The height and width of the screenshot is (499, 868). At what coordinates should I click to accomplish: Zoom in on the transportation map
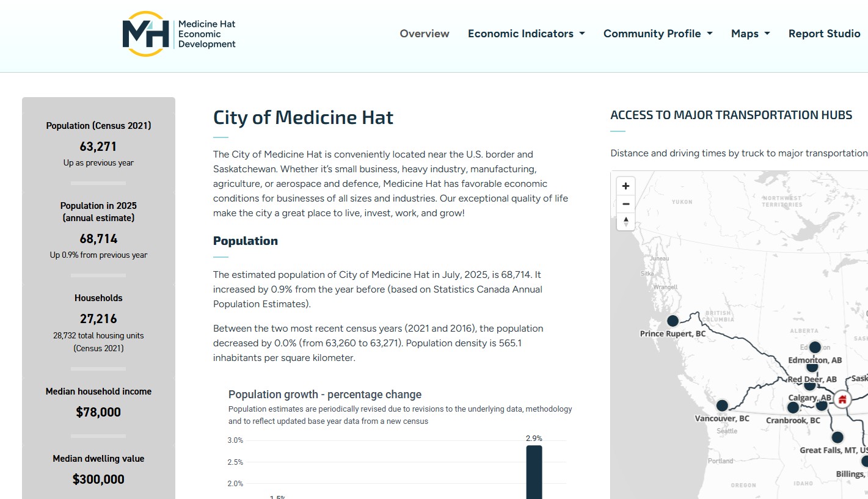(x=625, y=186)
